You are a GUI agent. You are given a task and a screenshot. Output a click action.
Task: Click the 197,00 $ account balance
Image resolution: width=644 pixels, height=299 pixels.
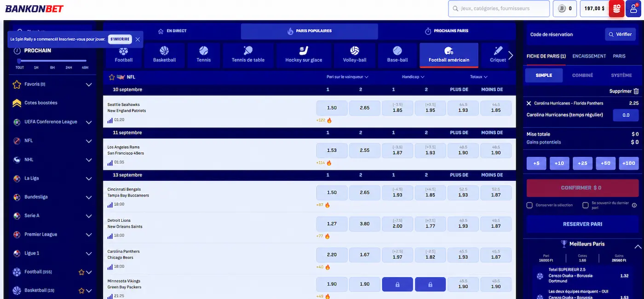594,9
